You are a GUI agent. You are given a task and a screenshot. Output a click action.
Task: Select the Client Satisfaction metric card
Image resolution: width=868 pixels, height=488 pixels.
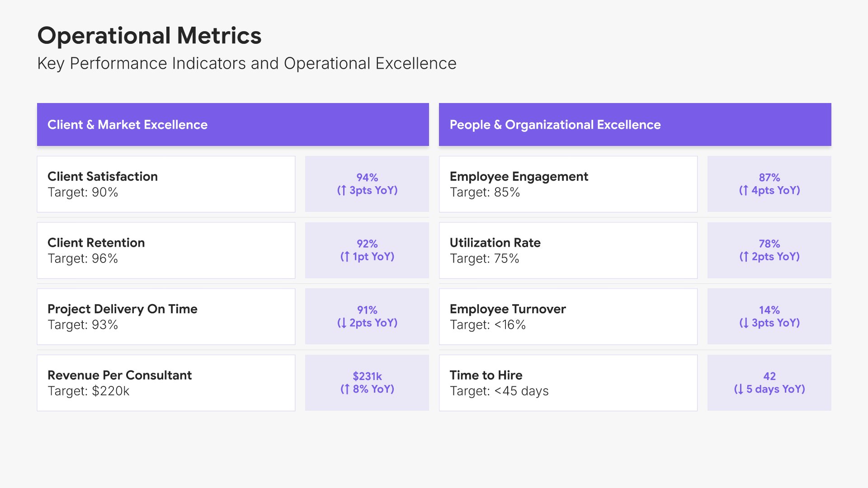[x=166, y=184]
